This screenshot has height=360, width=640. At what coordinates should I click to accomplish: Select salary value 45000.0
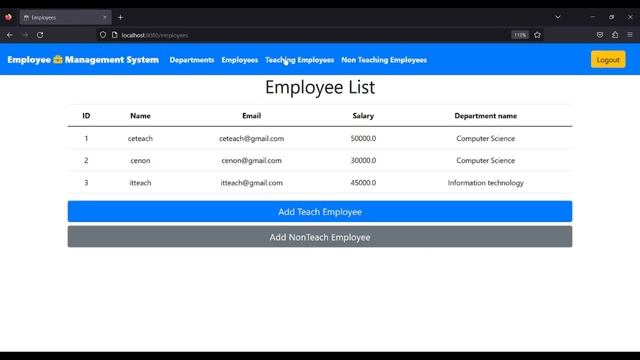[363, 182]
